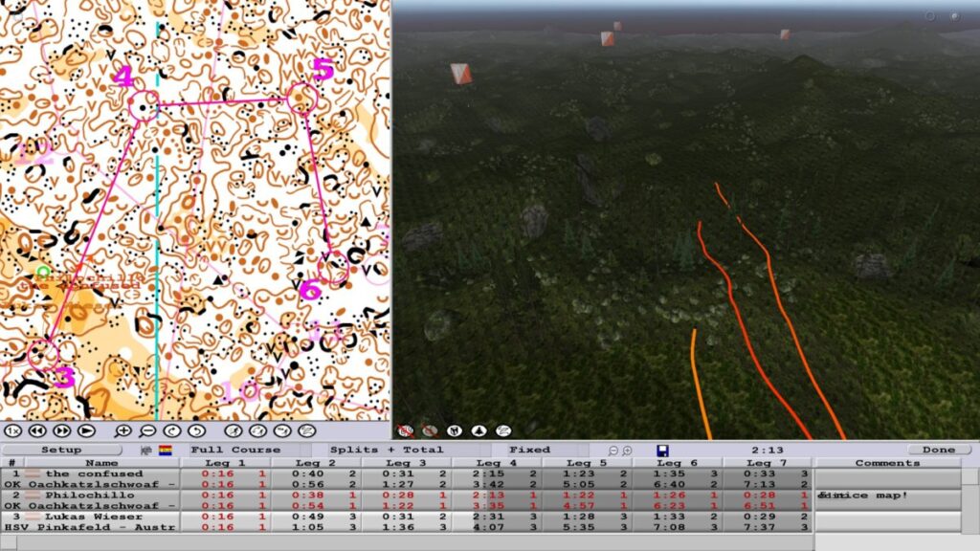980x551 pixels.
Task: Toggle the first crossed-out icon in 3D view
Action: [x=406, y=431]
